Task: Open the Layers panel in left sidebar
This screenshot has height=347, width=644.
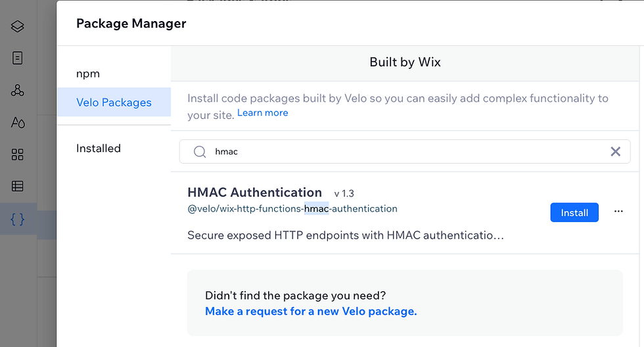Action: tap(17, 26)
